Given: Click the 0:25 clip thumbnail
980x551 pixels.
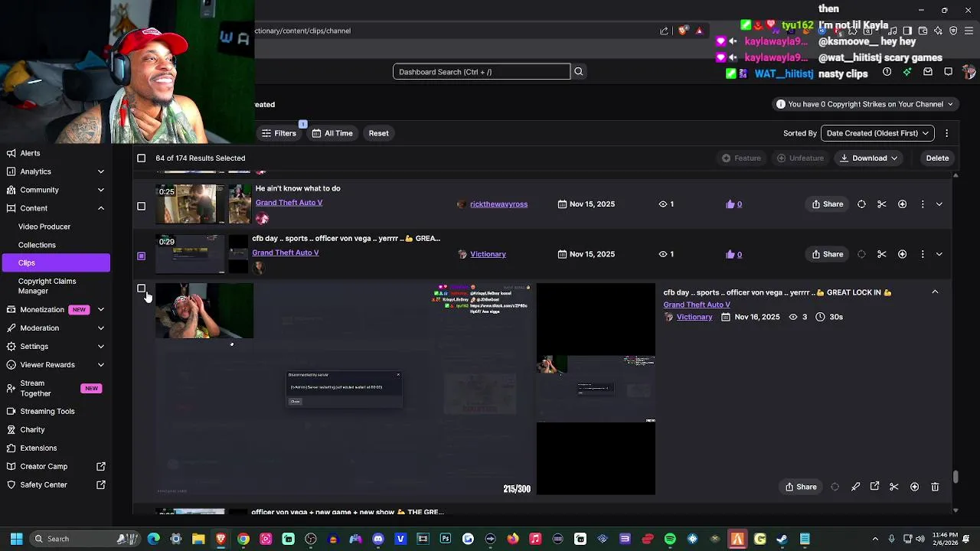Looking at the screenshot, I should (191, 204).
